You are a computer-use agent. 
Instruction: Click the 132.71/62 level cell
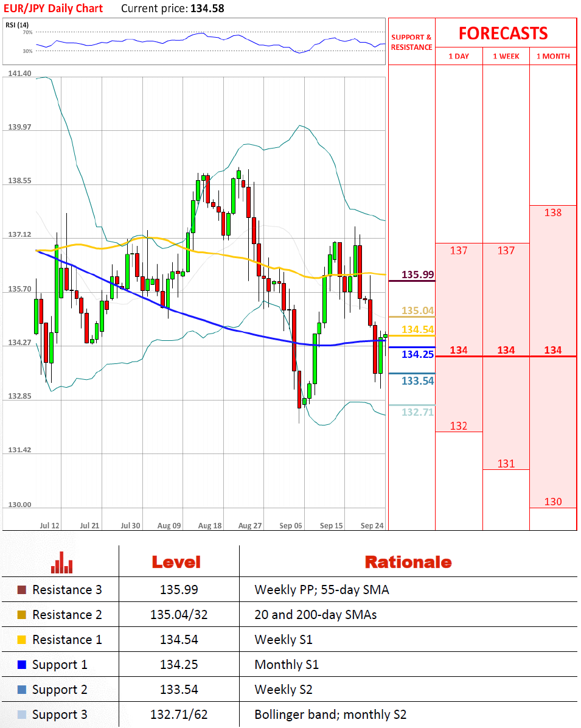tap(179, 715)
